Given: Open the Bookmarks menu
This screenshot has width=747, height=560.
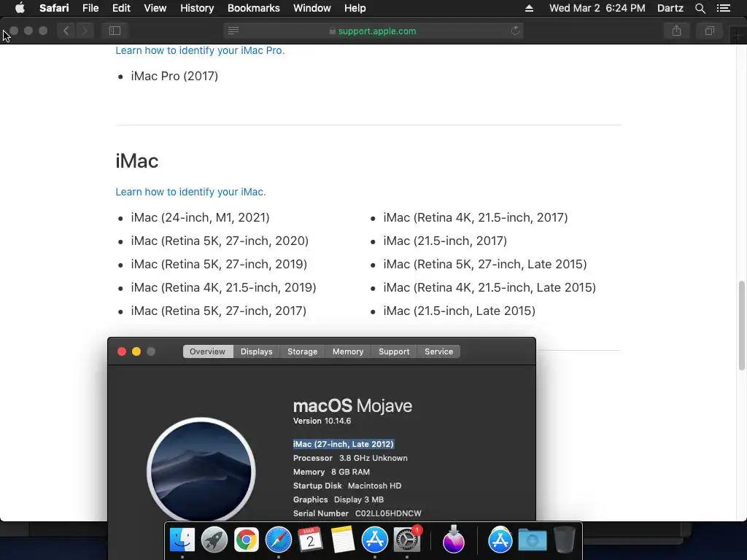Looking at the screenshot, I should tap(253, 8).
